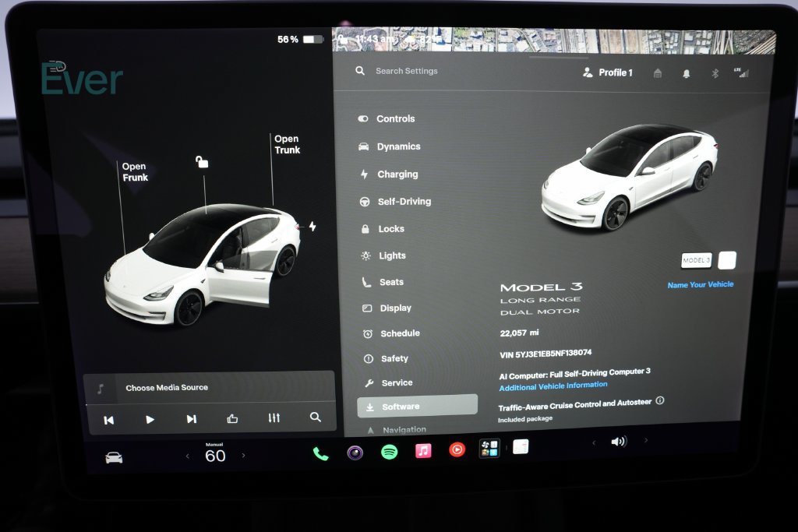Screen dimensions: 798x532
Task: Select Service in settings list
Action: 388,382
